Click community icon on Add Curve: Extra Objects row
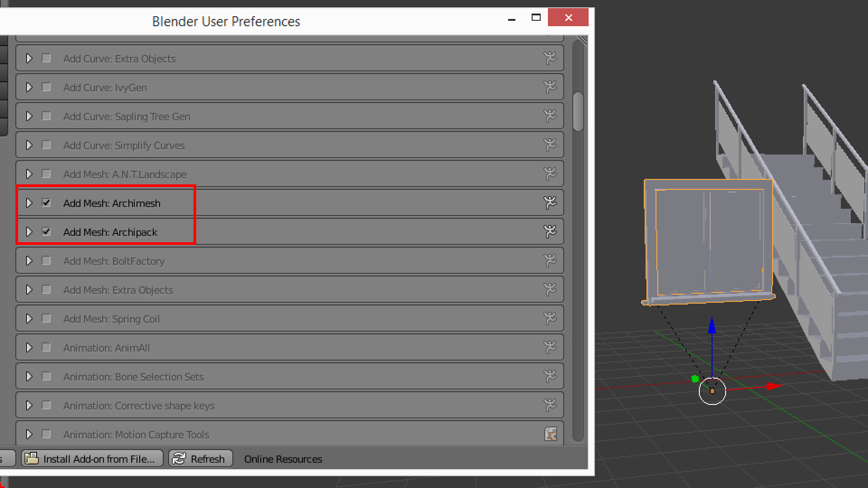 550,58
